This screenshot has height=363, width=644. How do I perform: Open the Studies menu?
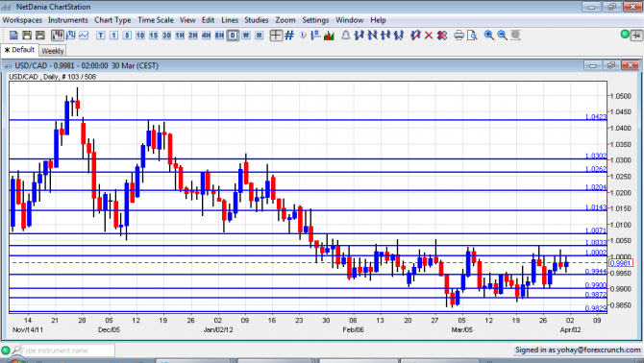pyautogui.click(x=257, y=20)
